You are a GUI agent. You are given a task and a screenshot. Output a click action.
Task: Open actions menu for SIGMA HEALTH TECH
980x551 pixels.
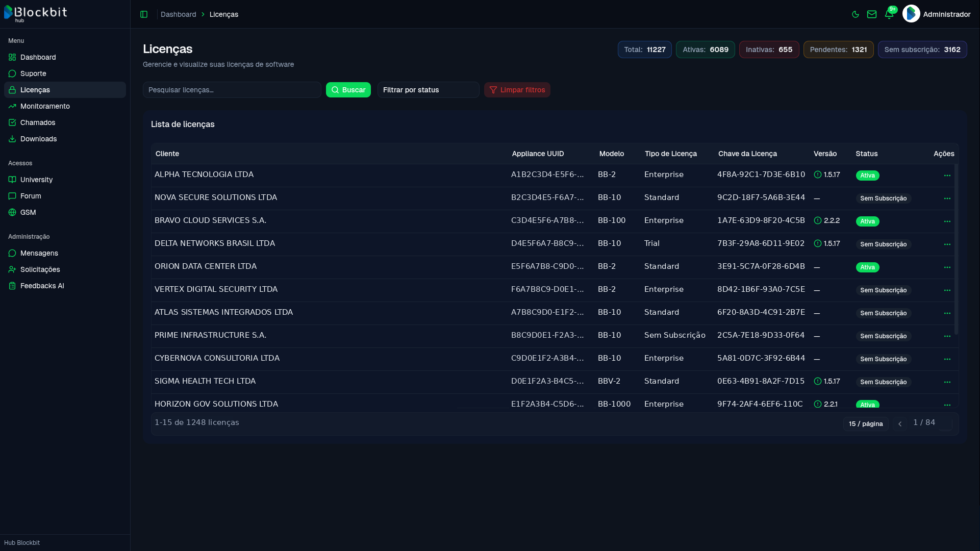(947, 382)
